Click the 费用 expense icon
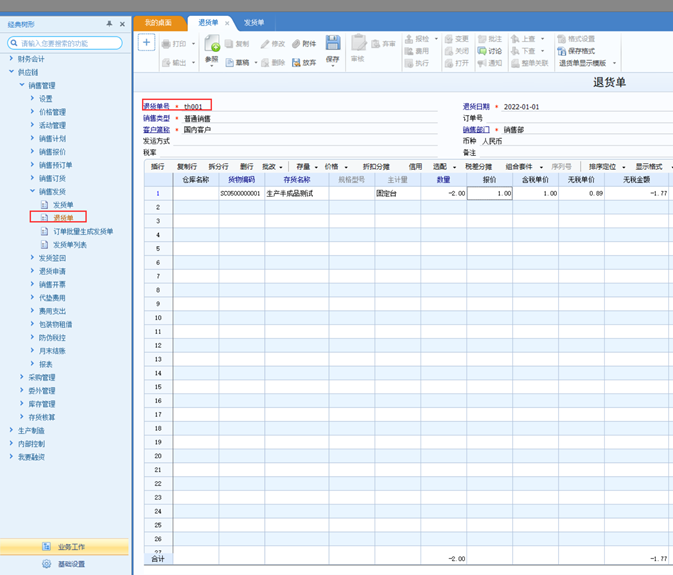Screen dimensions: 673x575 click(409, 51)
